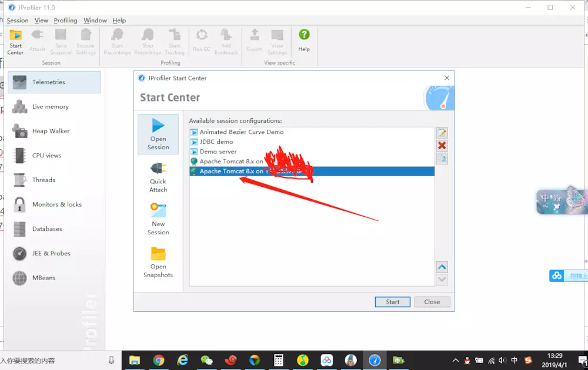Open the MBeans section
Image resolution: width=588 pixels, height=370 pixels.
pyautogui.click(x=54, y=278)
